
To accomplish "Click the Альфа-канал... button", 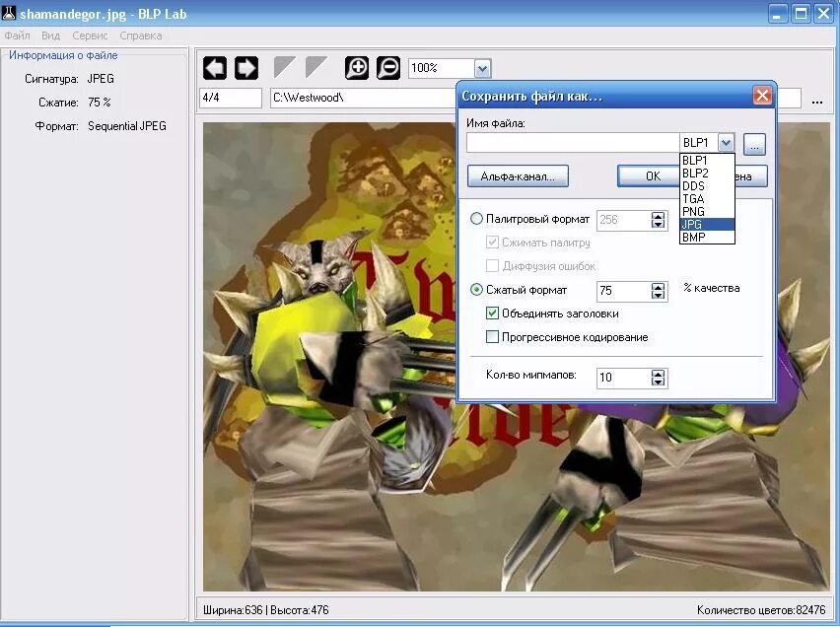I will 518,176.
